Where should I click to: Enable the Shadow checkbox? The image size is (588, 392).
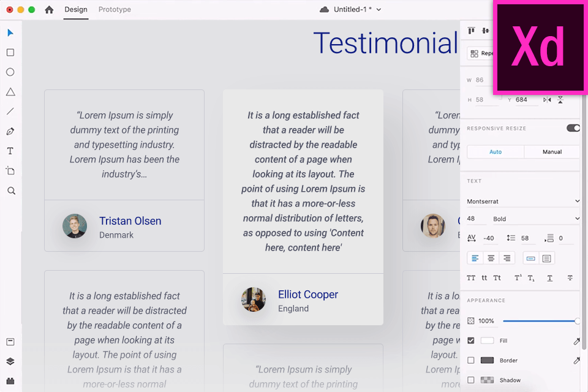coord(471,380)
